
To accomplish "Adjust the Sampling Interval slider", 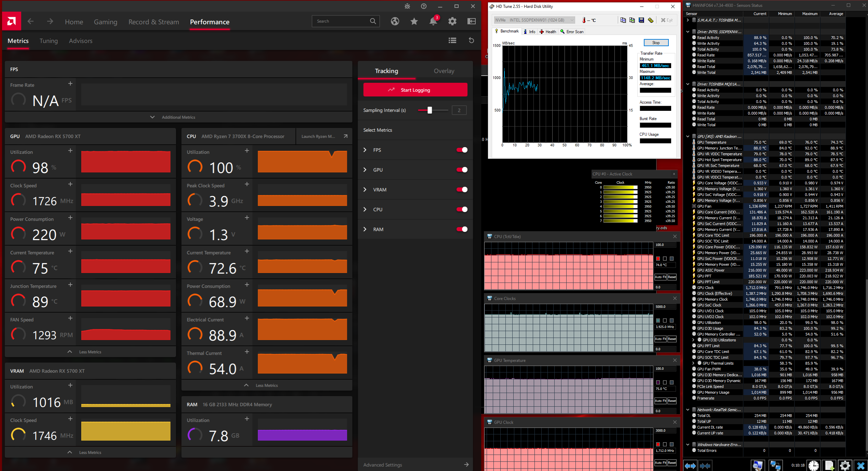I will point(430,110).
